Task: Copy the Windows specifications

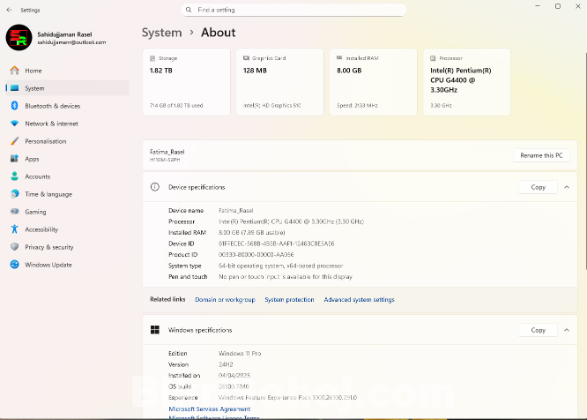Action: (x=538, y=330)
